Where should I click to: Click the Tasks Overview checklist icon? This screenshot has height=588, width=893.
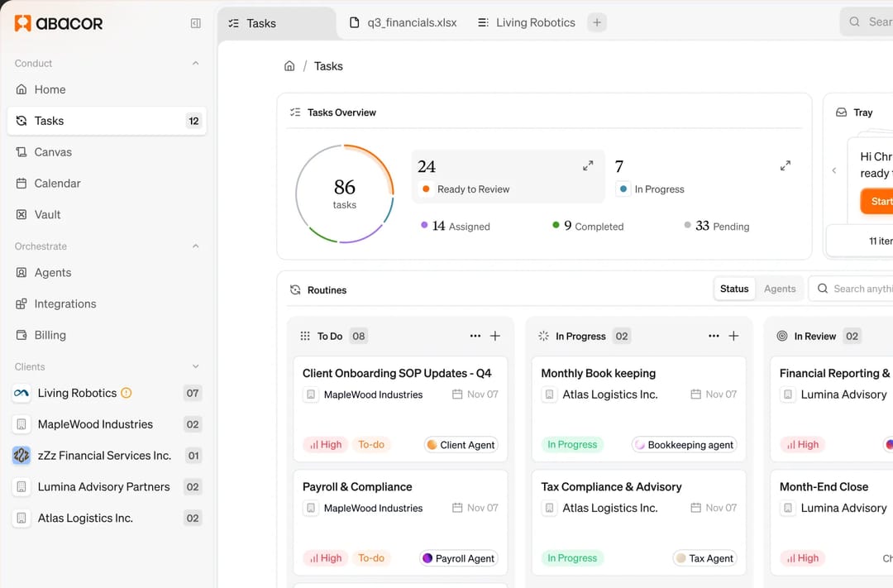(295, 112)
